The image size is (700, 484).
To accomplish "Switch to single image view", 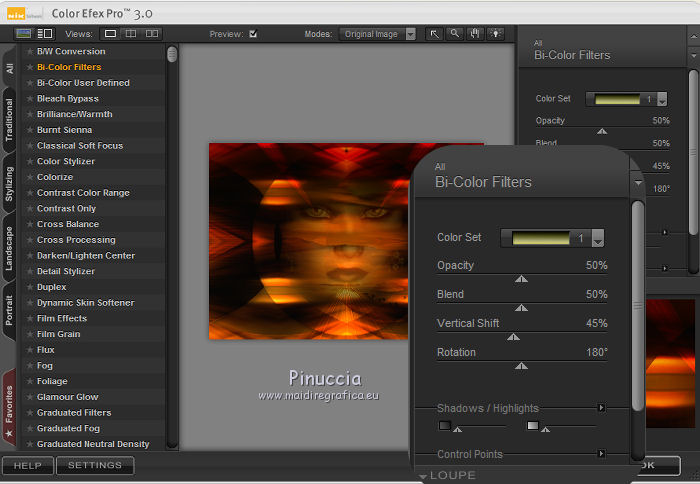I will 111,33.
